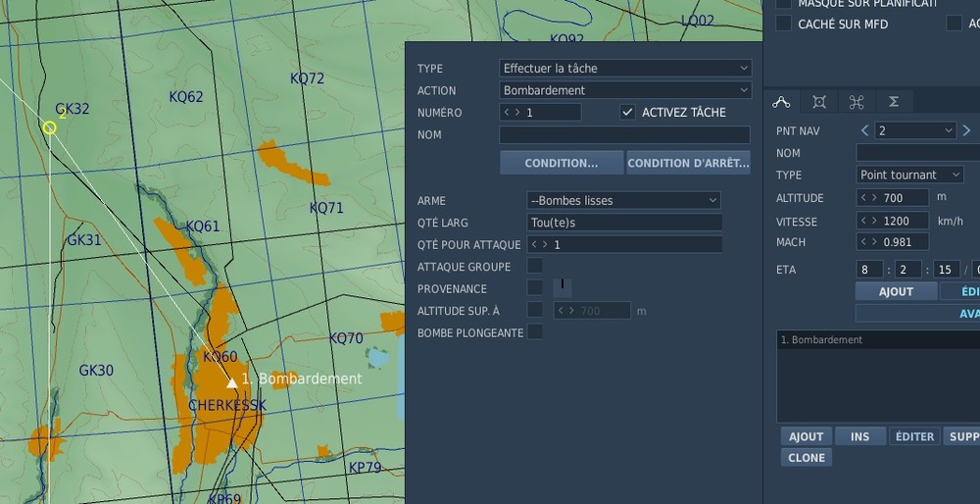Image resolution: width=980 pixels, height=504 pixels.
Task: Click the NOM text field in task panel
Action: (x=625, y=134)
